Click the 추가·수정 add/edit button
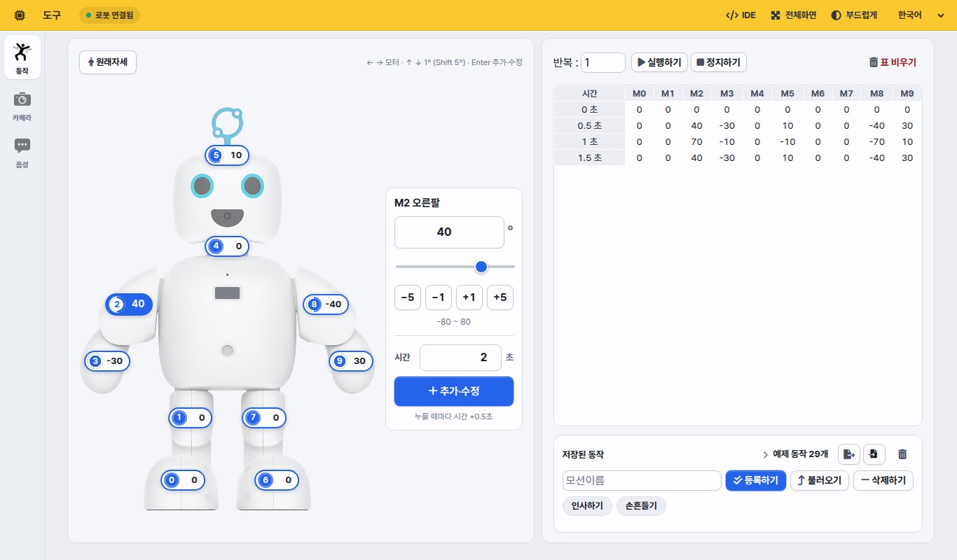 pyautogui.click(x=454, y=391)
